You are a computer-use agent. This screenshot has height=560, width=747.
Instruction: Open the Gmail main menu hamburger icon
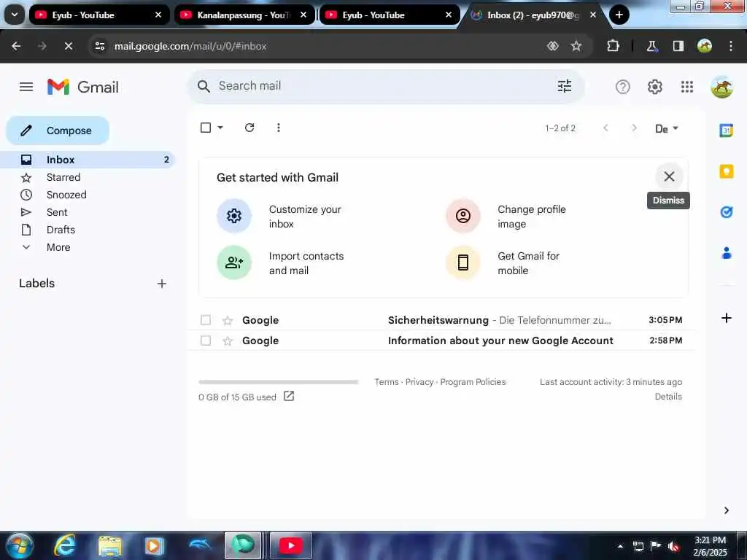26,87
